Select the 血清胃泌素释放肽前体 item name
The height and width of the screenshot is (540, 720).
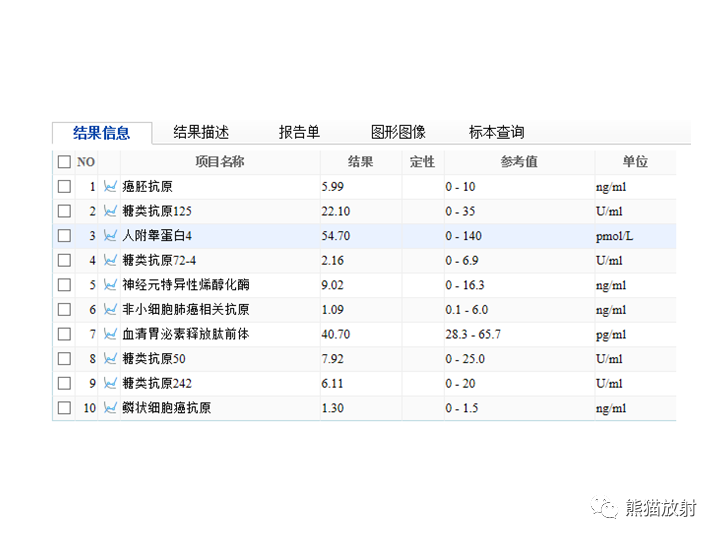point(186,334)
